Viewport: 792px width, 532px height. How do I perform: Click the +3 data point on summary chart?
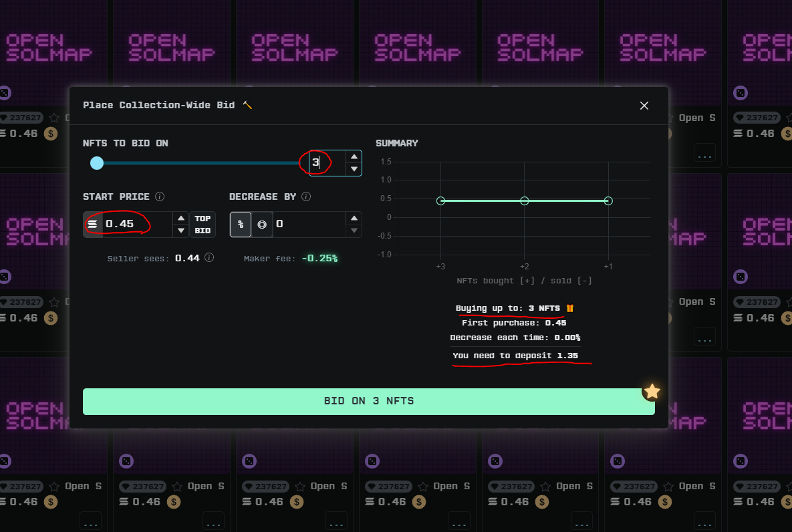click(440, 201)
